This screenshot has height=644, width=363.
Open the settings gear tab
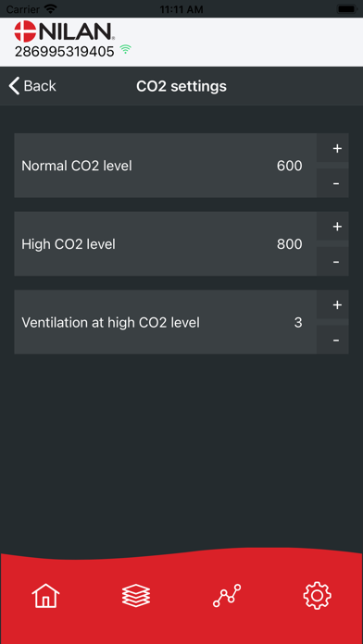coord(317,596)
